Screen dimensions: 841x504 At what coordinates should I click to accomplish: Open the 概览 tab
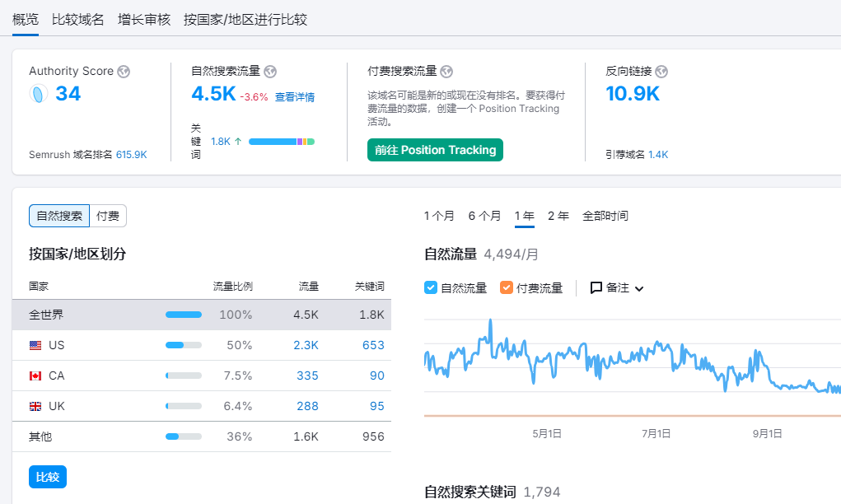(26, 20)
